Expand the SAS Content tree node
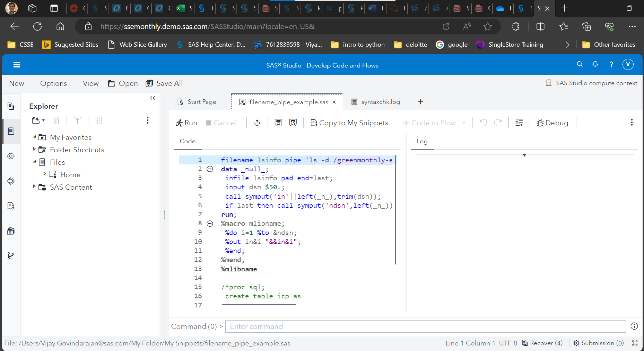 point(34,187)
